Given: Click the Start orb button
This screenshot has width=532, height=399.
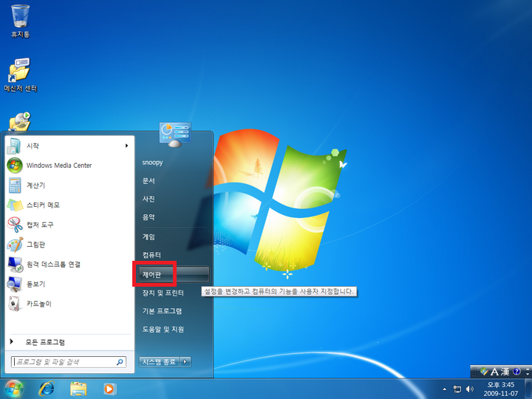Looking at the screenshot, I should 13,389.
